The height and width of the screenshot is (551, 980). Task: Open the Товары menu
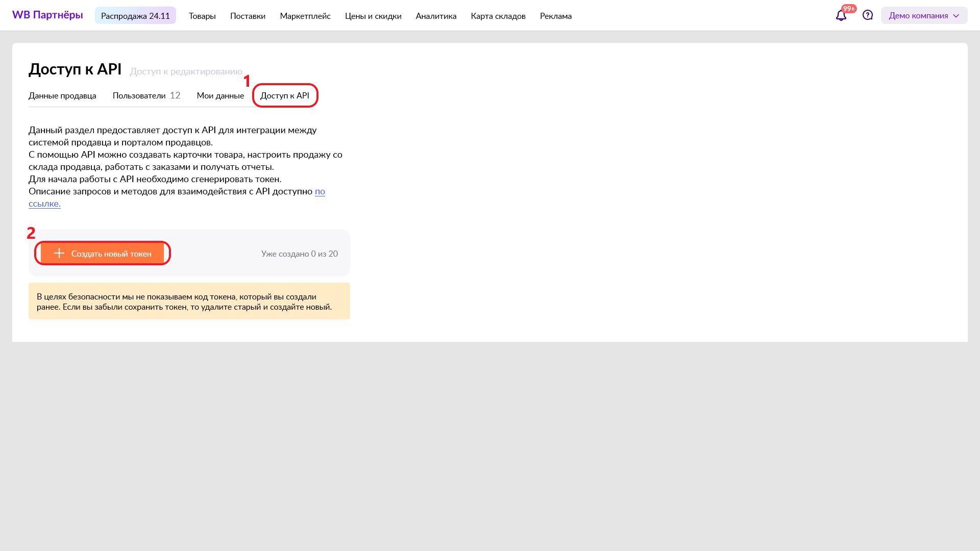click(x=202, y=16)
